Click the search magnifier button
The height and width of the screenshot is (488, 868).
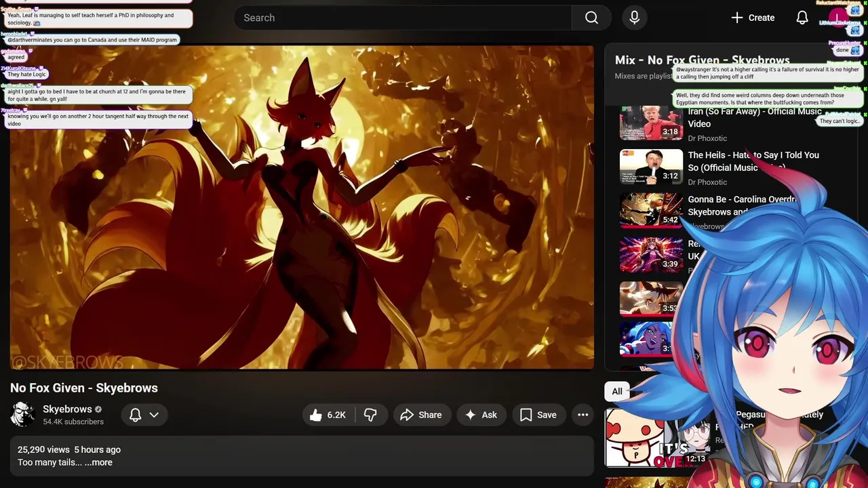click(x=591, y=18)
